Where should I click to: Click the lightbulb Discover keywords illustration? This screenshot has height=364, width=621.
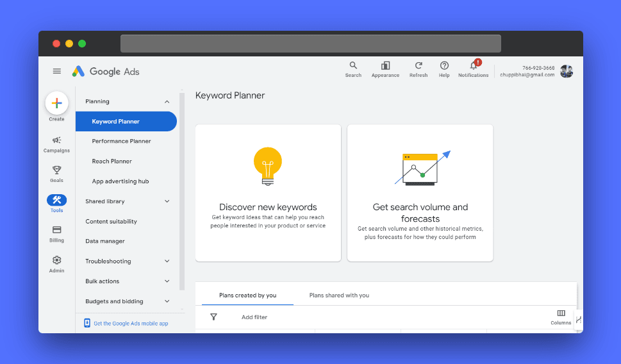click(268, 166)
